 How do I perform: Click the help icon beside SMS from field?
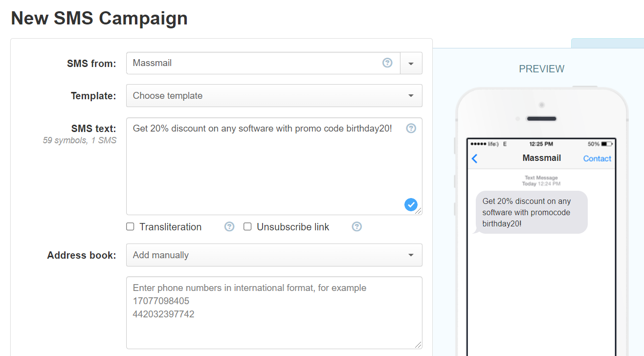point(387,63)
